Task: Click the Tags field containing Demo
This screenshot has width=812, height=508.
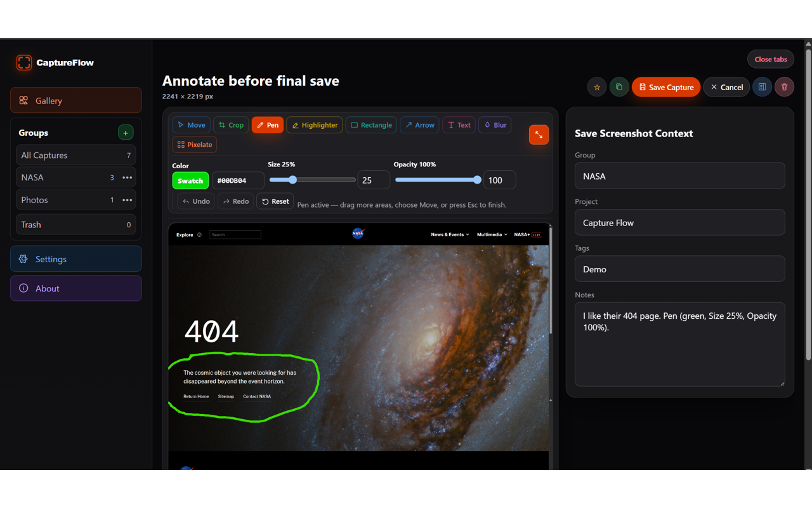Action: 679,269
